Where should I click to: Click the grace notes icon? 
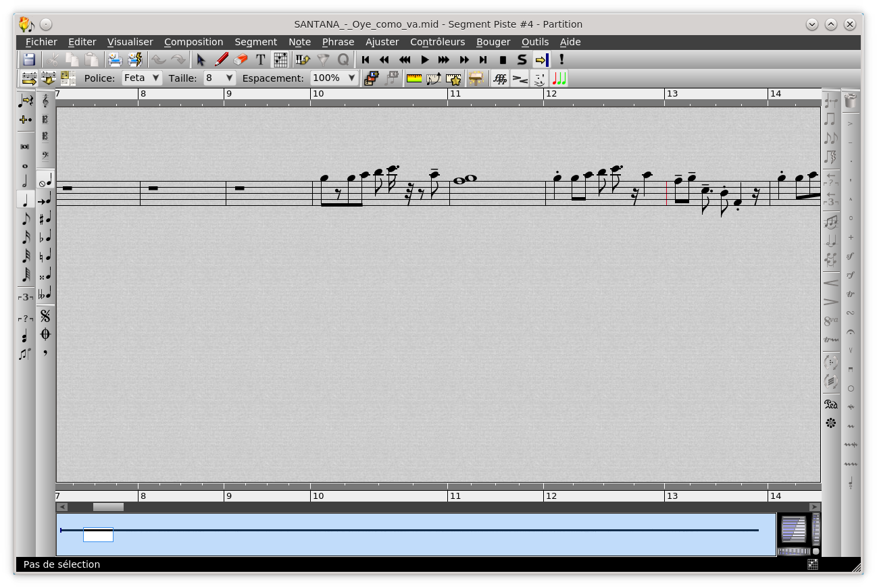(x=26, y=354)
